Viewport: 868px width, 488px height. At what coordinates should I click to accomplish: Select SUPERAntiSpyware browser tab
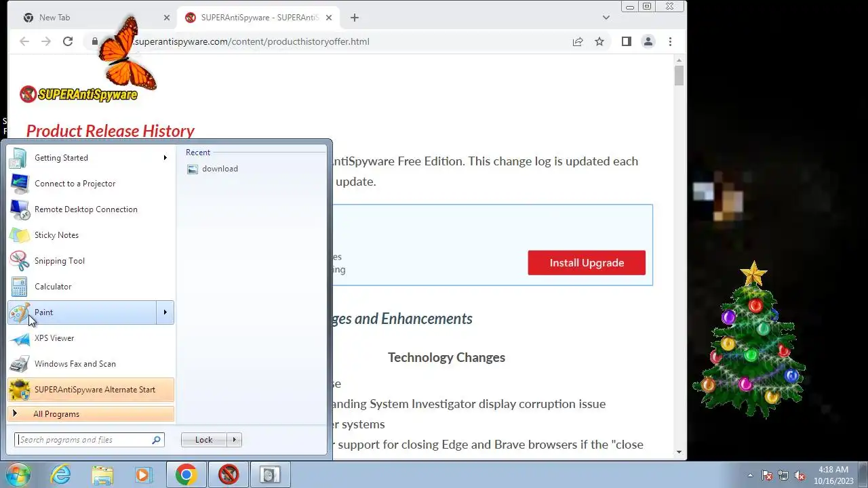(x=258, y=18)
